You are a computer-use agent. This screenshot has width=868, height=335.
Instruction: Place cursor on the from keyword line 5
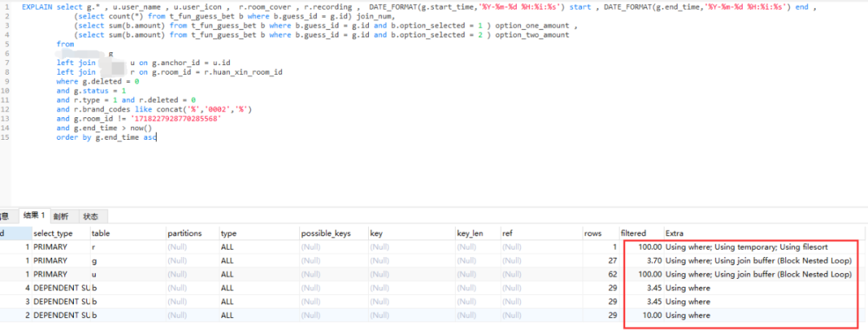[x=65, y=43]
